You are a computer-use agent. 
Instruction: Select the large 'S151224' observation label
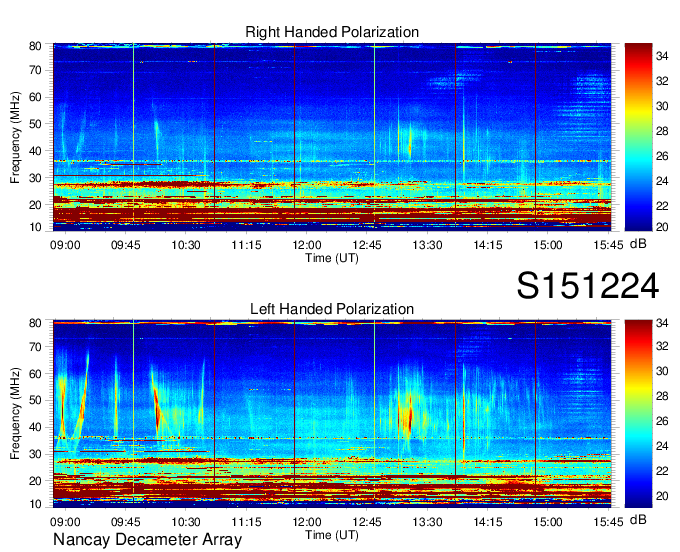coord(588,286)
